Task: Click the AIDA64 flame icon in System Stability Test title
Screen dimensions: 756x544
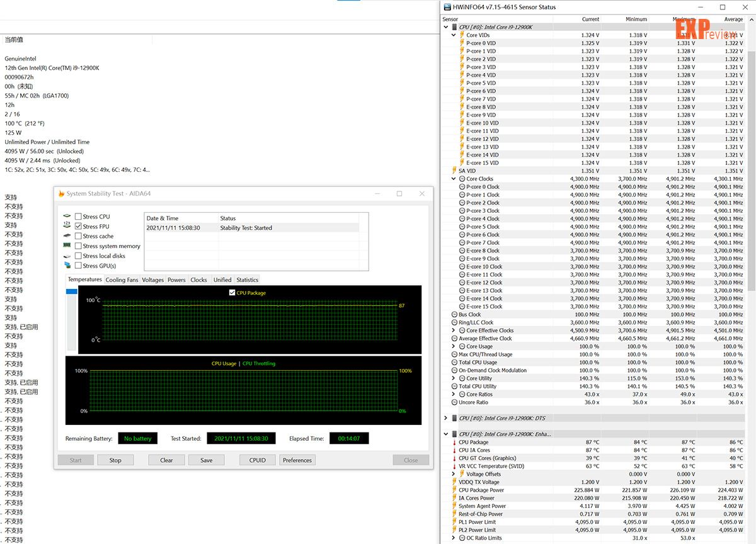Action: [61, 194]
